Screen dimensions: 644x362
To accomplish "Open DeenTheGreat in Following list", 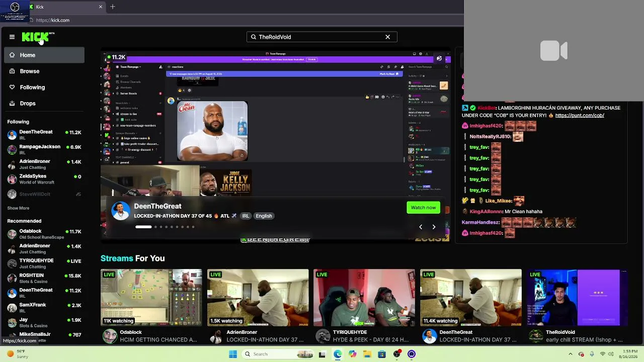I will coord(44,135).
